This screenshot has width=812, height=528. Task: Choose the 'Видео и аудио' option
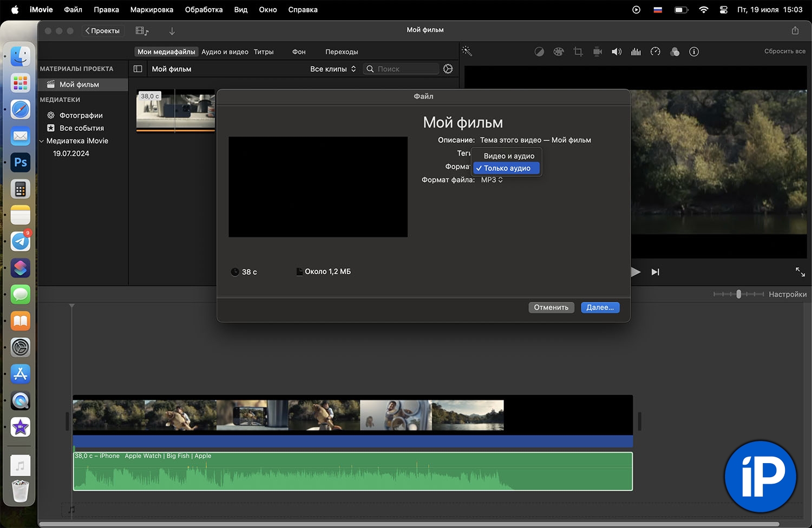[508, 156]
